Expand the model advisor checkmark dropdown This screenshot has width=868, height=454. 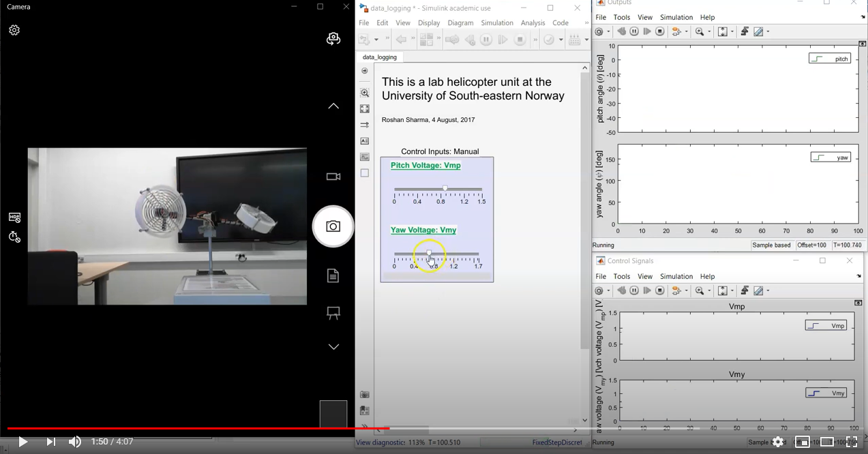pyautogui.click(x=561, y=40)
